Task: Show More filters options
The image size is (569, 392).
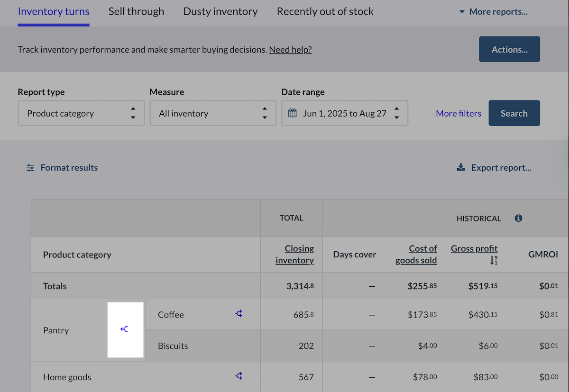Action: 458,113
